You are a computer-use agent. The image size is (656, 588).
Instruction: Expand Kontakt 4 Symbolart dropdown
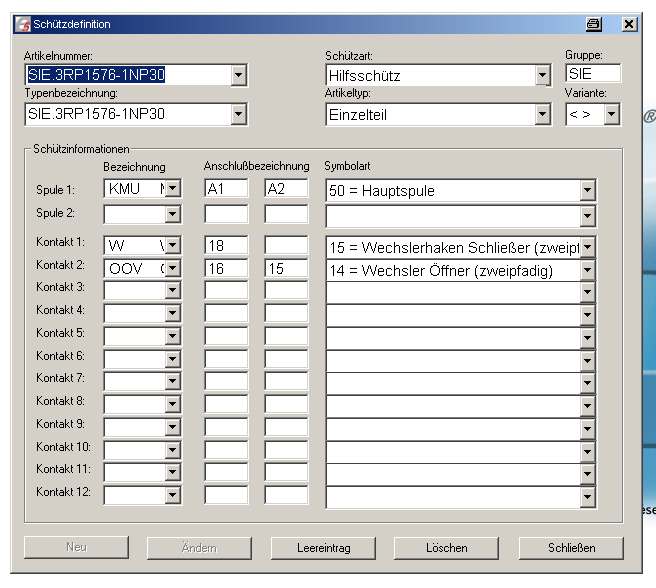coord(587,315)
